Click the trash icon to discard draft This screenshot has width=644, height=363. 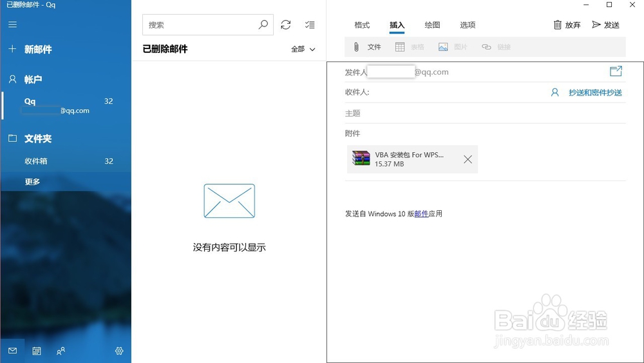click(x=557, y=25)
